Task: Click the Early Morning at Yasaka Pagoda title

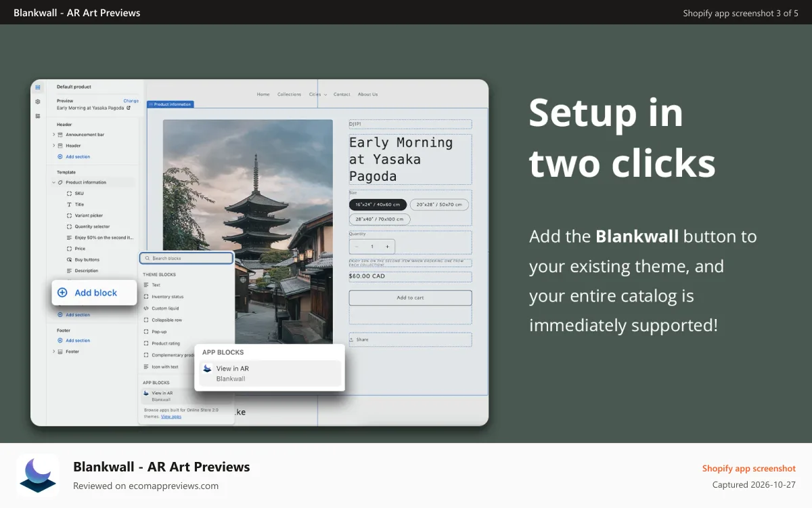Action: coord(401,160)
